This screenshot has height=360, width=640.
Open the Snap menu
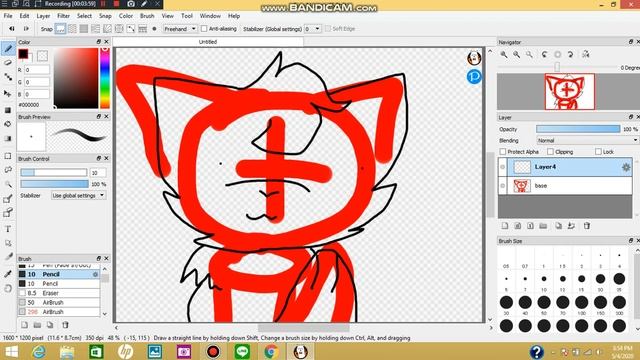coord(105,16)
